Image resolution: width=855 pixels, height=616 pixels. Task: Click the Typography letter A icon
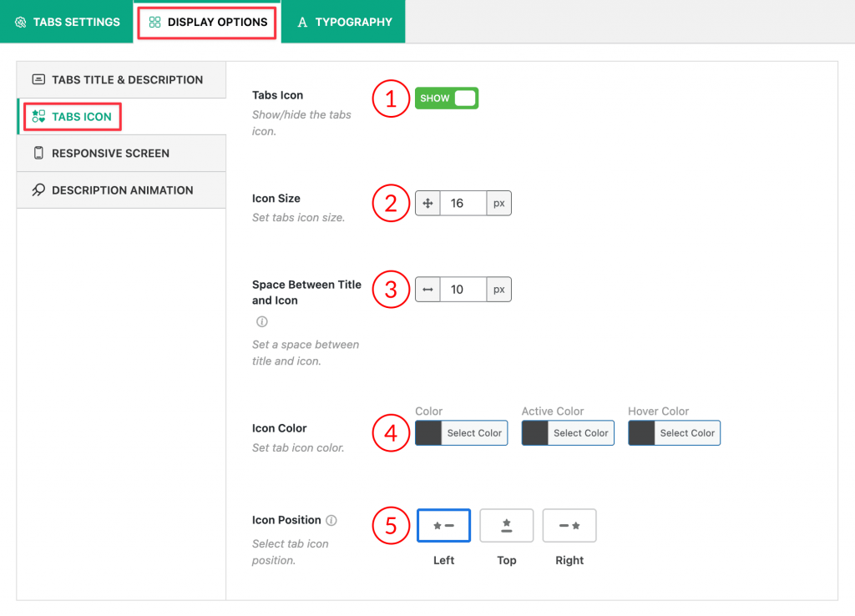coord(302,23)
